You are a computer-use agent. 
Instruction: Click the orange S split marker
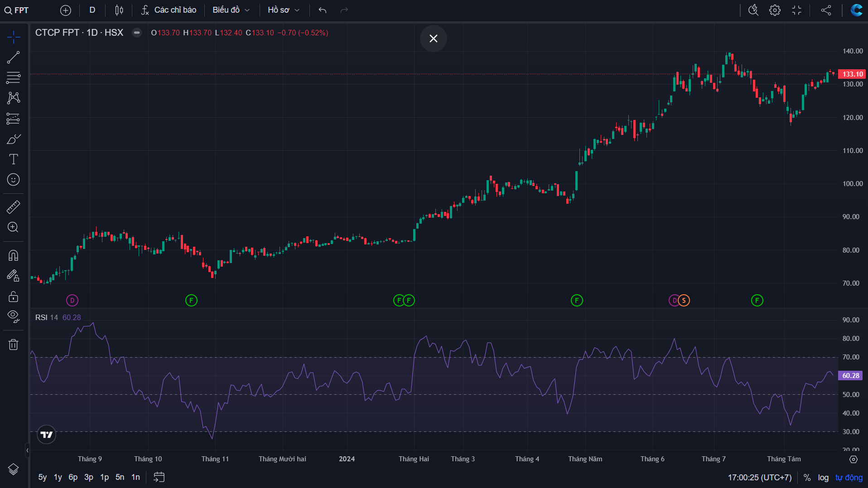[x=684, y=300]
